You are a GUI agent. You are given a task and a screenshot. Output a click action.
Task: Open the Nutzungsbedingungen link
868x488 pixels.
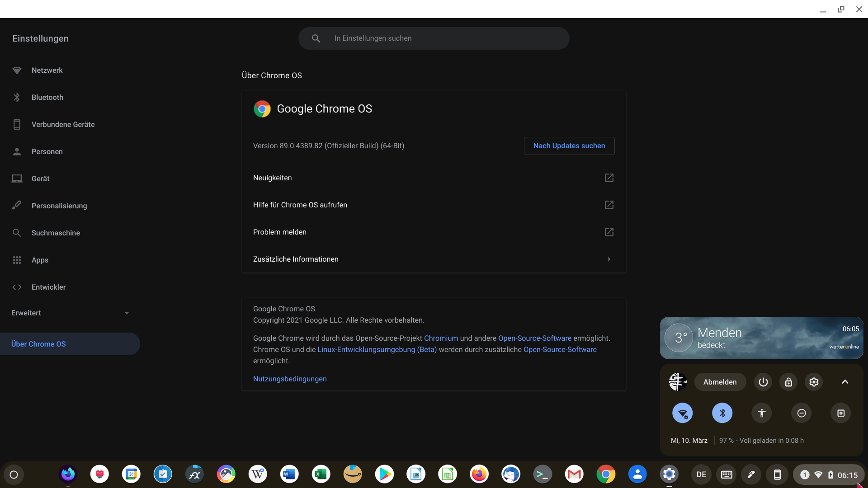click(x=290, y=379)
